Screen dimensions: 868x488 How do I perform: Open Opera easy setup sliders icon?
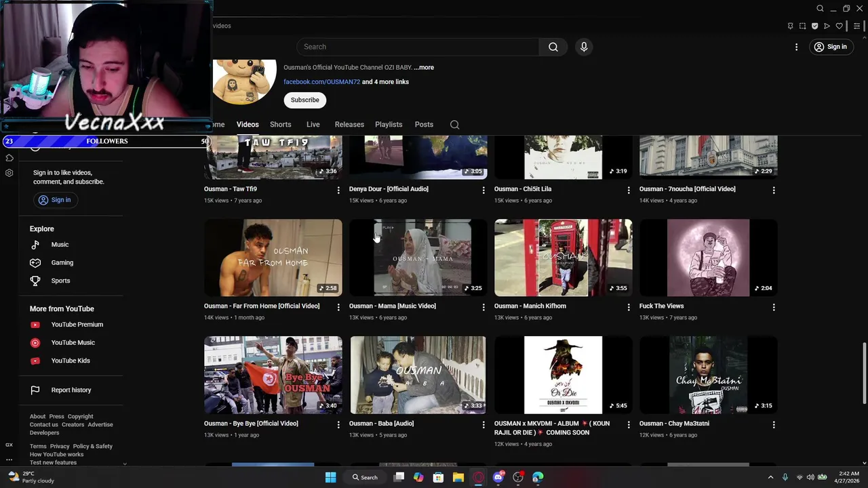coord(857,26)
